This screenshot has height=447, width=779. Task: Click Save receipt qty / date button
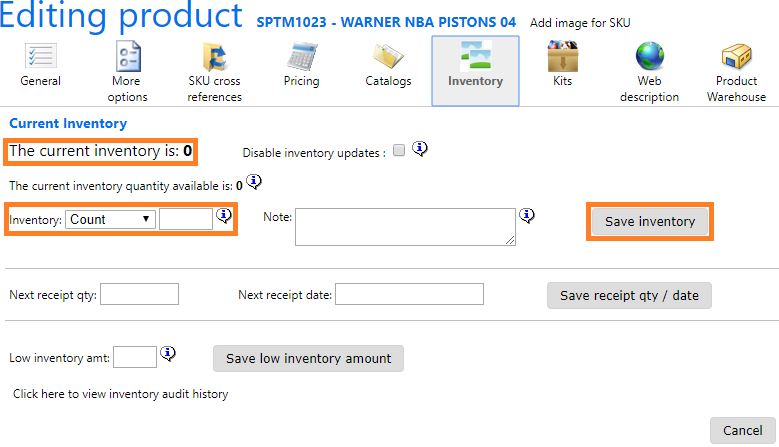pyautogui.click(x=629, y=296)
